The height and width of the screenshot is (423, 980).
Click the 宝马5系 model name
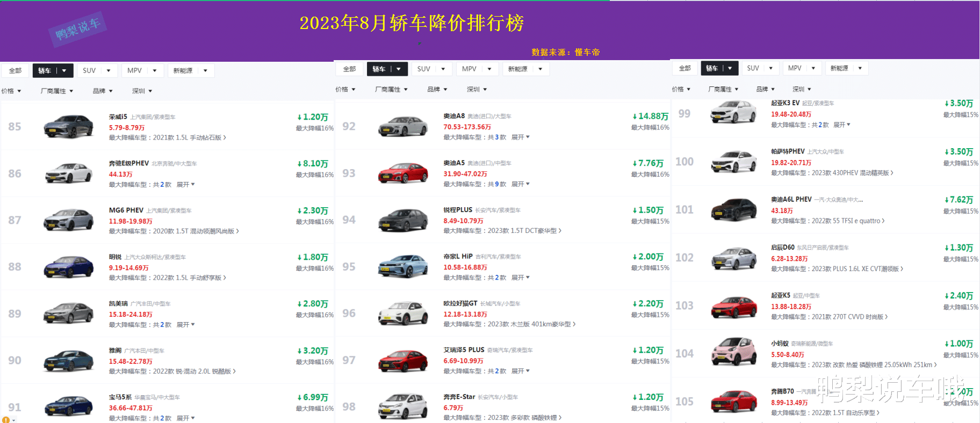[120, 397]
